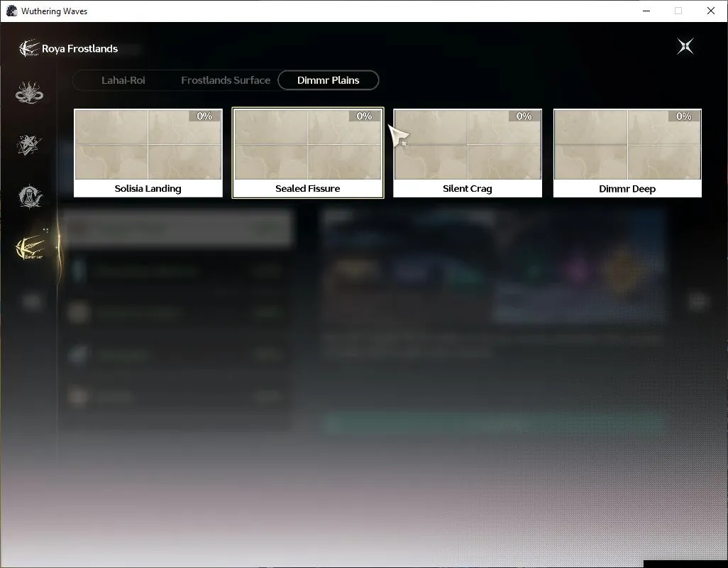Switch to the Lahai-Roi tab

(x=123, y=80)
